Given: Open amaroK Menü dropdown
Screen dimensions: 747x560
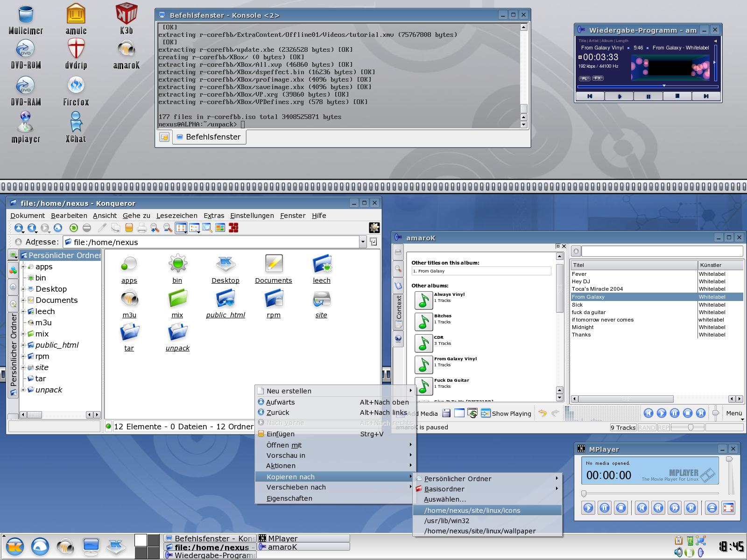Looking at the screenshot, I should point(733,413).
